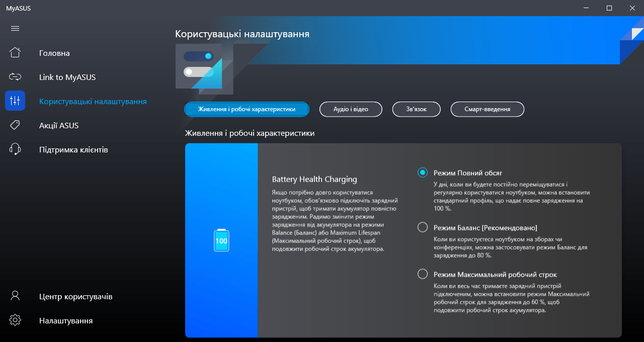Select Користувацькі налаштування in sidebar

pyautogui.click(x=93, y=101)
